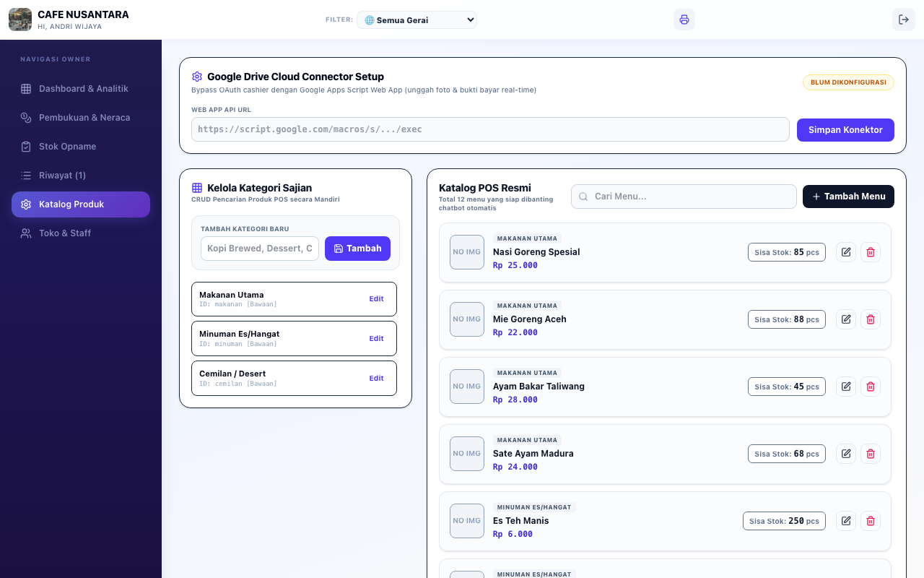Click the print icon in header

684,20
